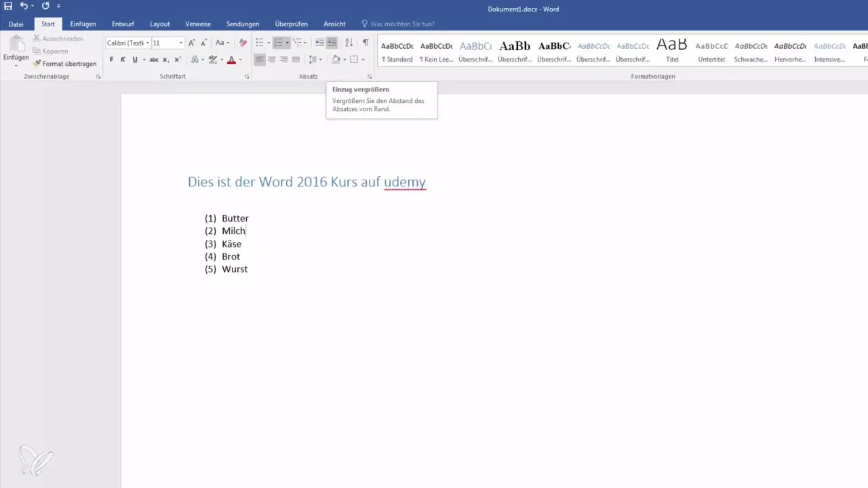
Task: Open the font size 11 dropdown
Action: pos(167,43)
